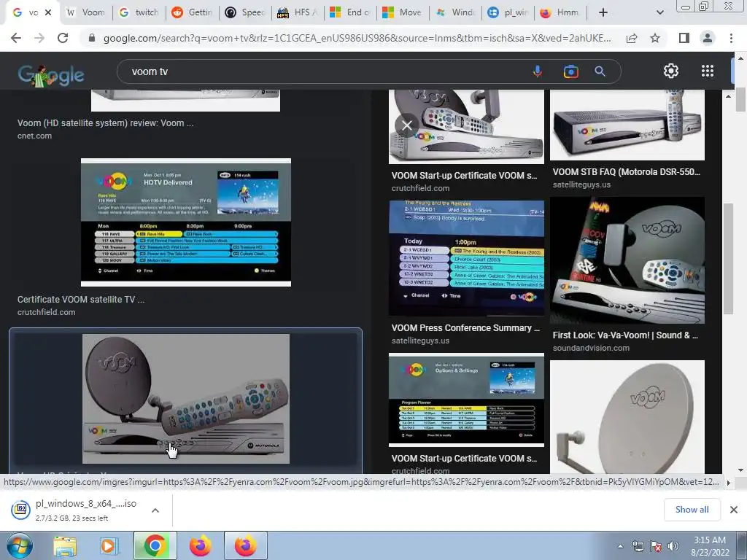Switch to the Hmm Firefox tab
Viewport: 747px width, 560px height.
point(561,12)
